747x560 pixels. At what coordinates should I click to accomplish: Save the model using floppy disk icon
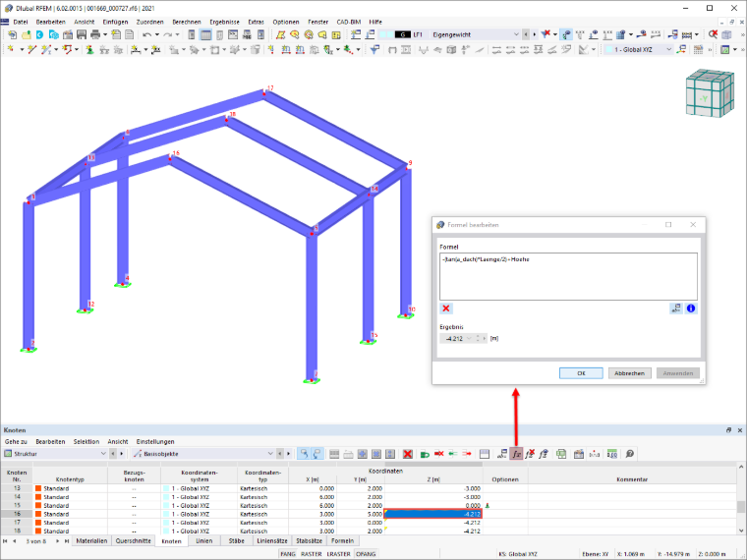click(82, 34)
